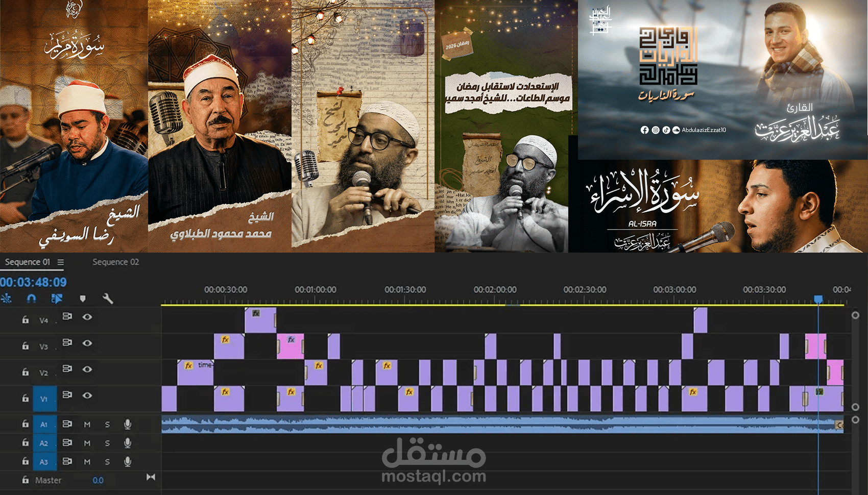
Task: Toggle A3 track targeting label
Action: pos(44,462)
